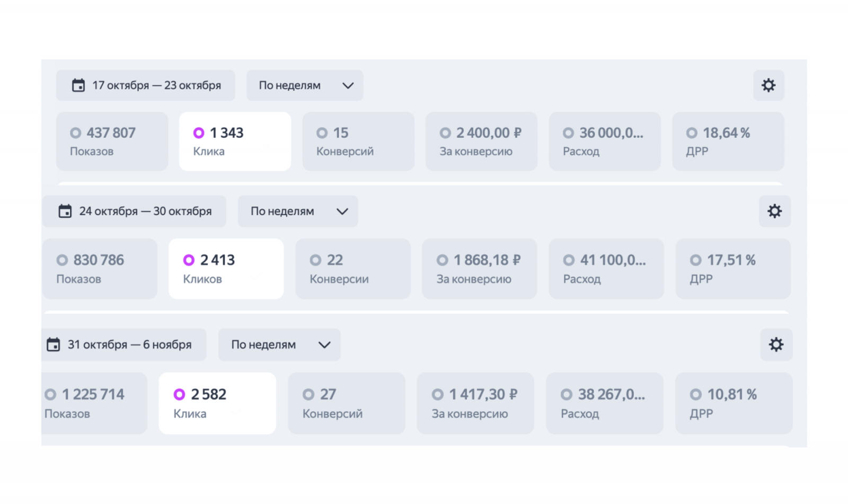This screenshot has width=848, height=504.
Task: Toggle the 1 417,30 ₽ За конверсию radio
Action: coord(437,394)
